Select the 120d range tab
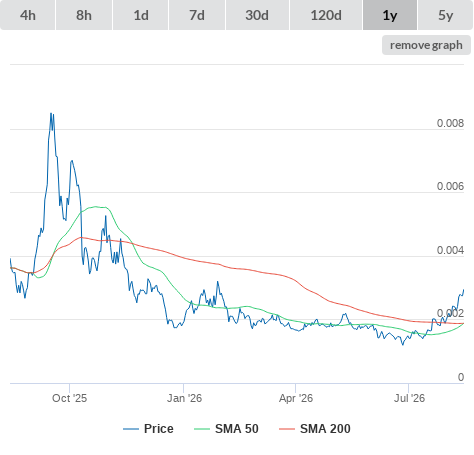This screenshot has height=455, width=474. (326, 15)
